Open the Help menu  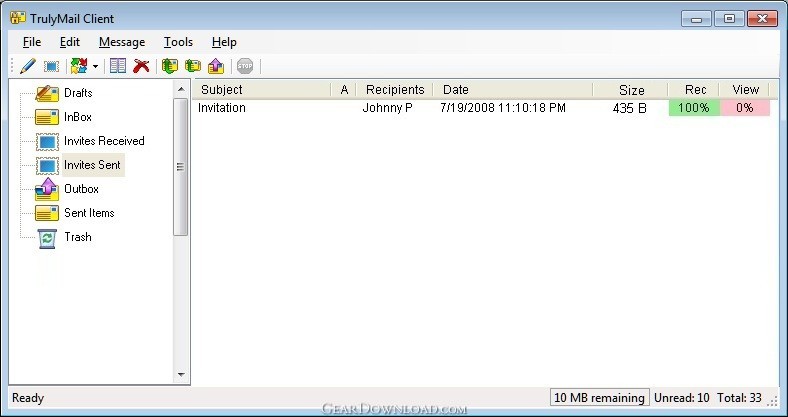pyautogui.click(x=224, y=42)
